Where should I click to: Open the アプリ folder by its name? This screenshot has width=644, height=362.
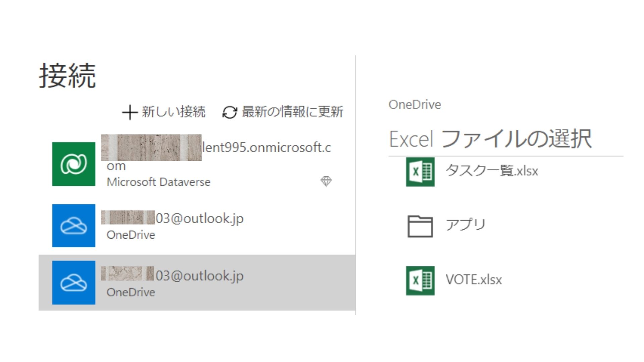pyautogui.click(x=465, y=225)
